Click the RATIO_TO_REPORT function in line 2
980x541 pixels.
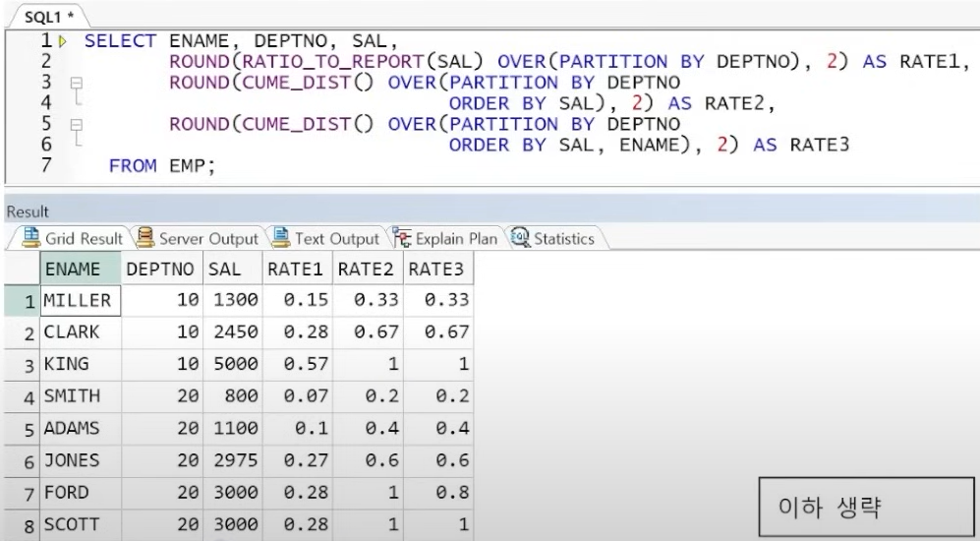334,62
